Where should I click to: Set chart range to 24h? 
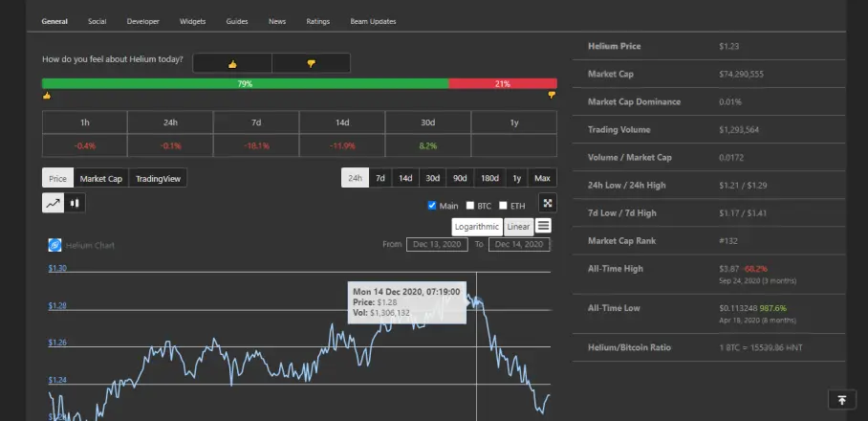[x=355, y=178]
